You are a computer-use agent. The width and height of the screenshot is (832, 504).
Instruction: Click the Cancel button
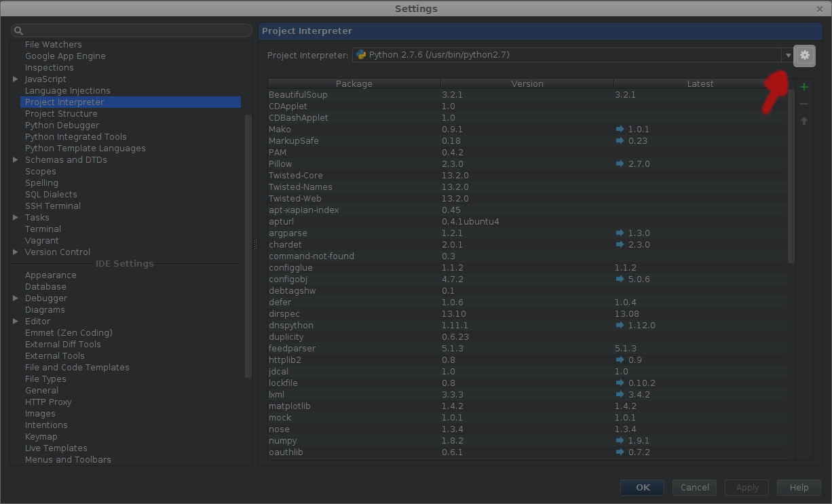[x=695, y=487]
